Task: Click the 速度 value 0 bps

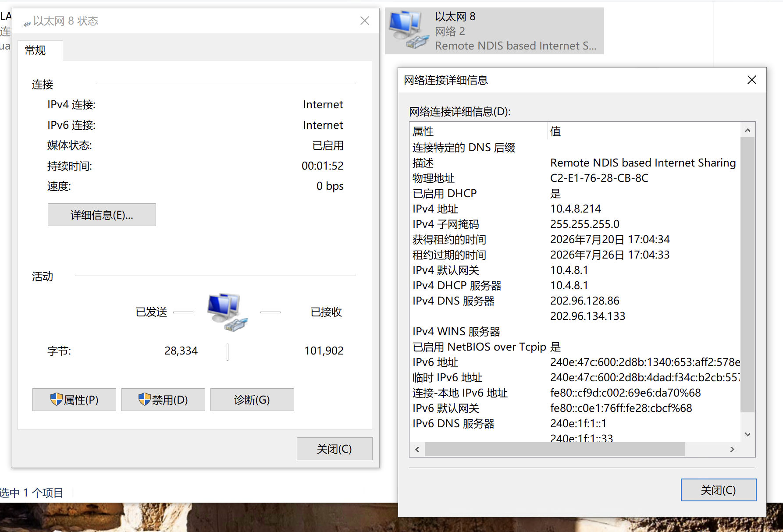Action: coord(330,186)
